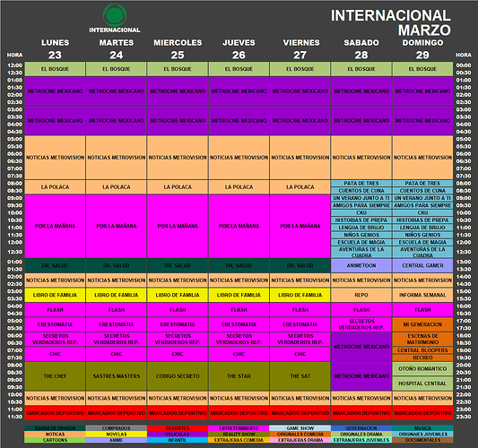
Task: Click LIBRO DE FAMILIA block on Jueves
Action: point(239,295)
